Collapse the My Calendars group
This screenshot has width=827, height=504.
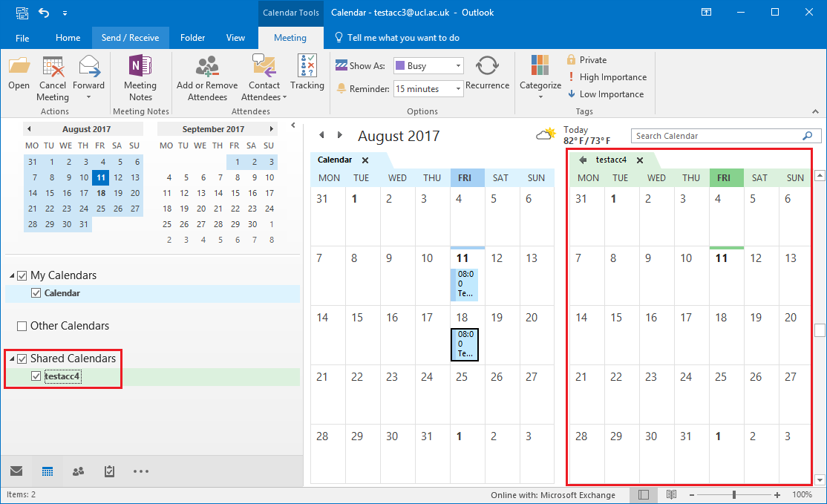pyautogui.click(x=12, y=275)
